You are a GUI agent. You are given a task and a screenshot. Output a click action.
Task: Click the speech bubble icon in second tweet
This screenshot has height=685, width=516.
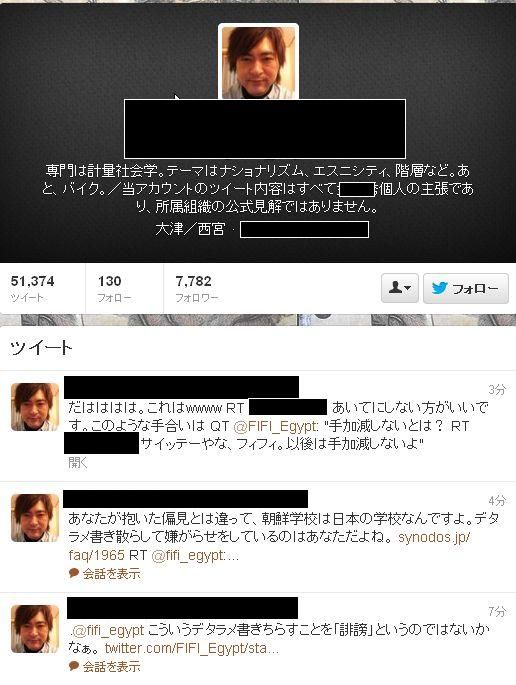point(73,573)
